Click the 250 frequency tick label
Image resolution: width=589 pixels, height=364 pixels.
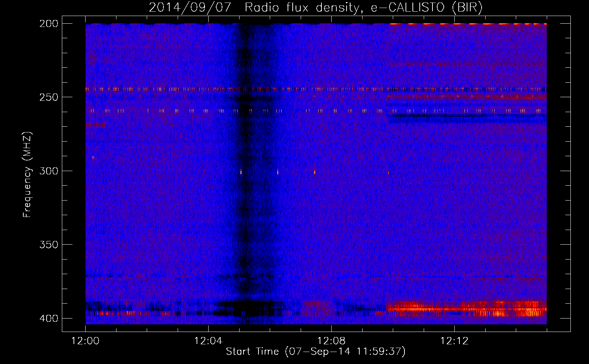coord(49,97)
